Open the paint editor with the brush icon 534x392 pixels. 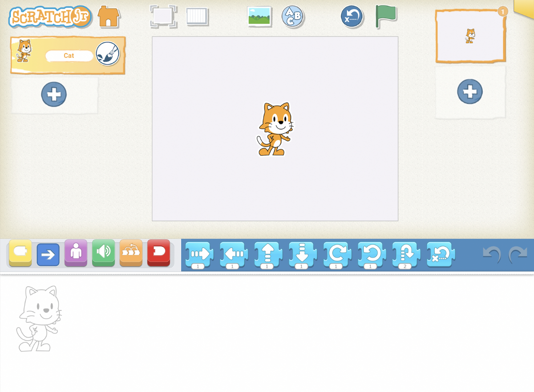coord(108,55)
